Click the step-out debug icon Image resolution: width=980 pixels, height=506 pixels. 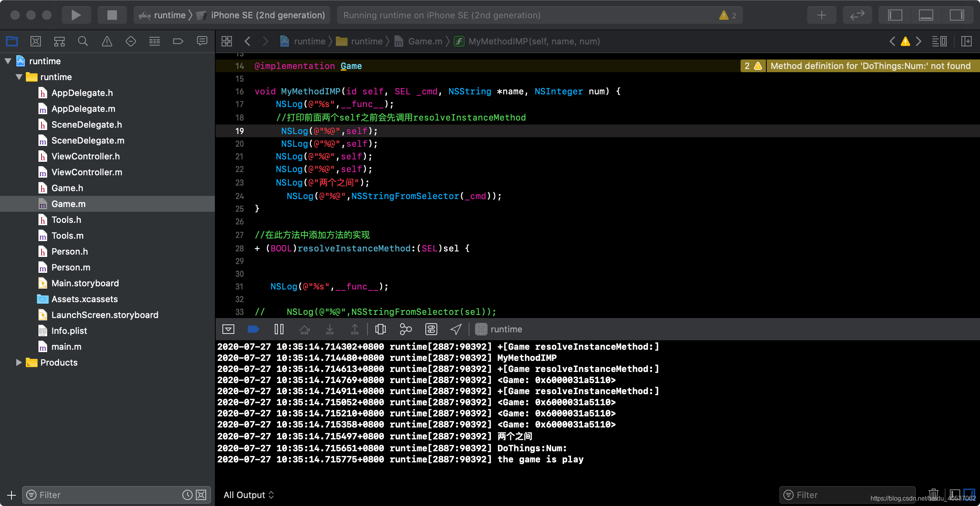355,330
